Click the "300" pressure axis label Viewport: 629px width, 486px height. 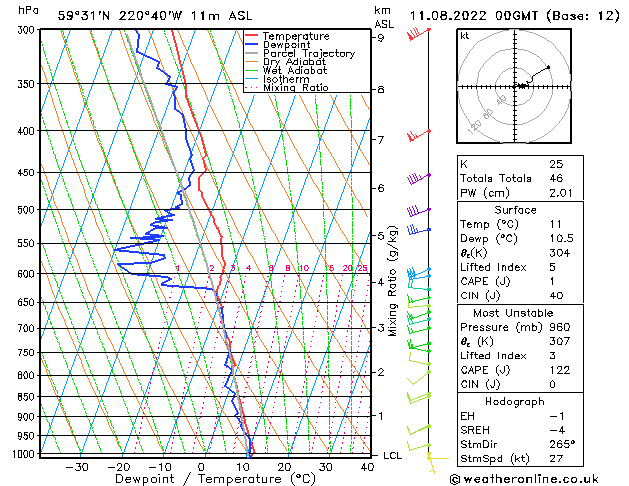[x=28, y=30]
